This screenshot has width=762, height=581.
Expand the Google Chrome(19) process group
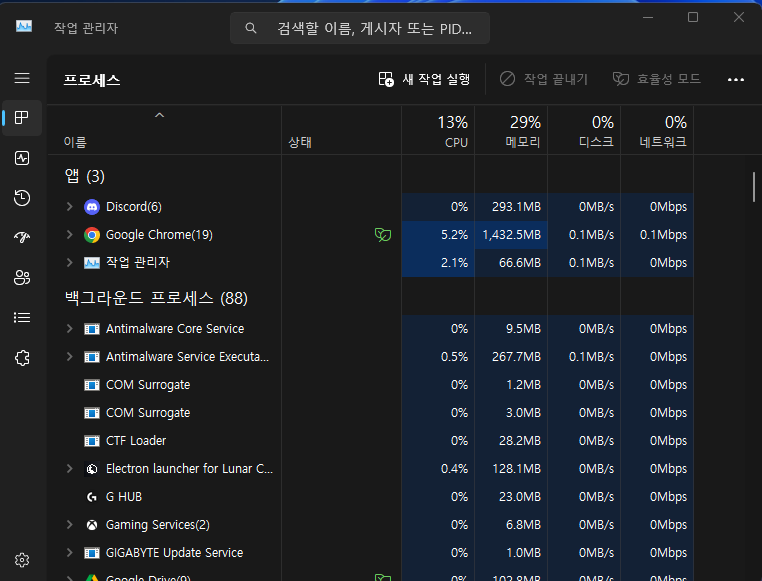pos(69,235)
